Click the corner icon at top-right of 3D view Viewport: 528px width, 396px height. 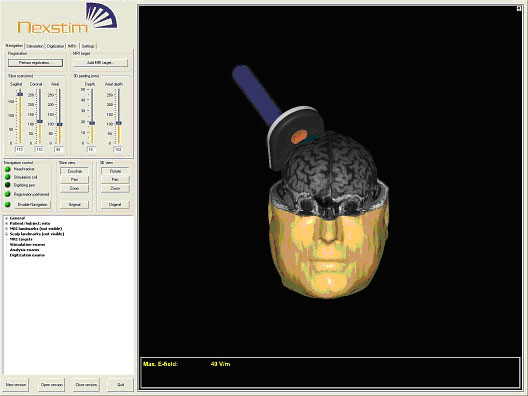click(x=519, y=8)
